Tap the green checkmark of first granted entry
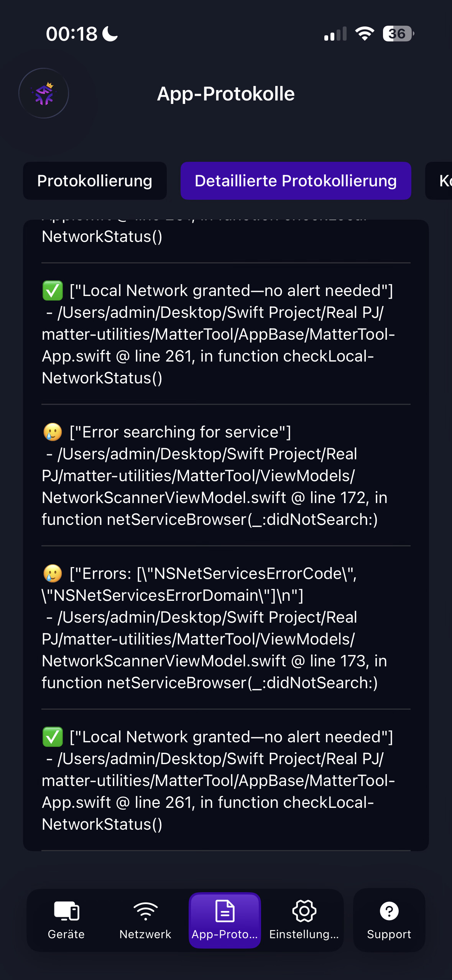 click(53, 291)
